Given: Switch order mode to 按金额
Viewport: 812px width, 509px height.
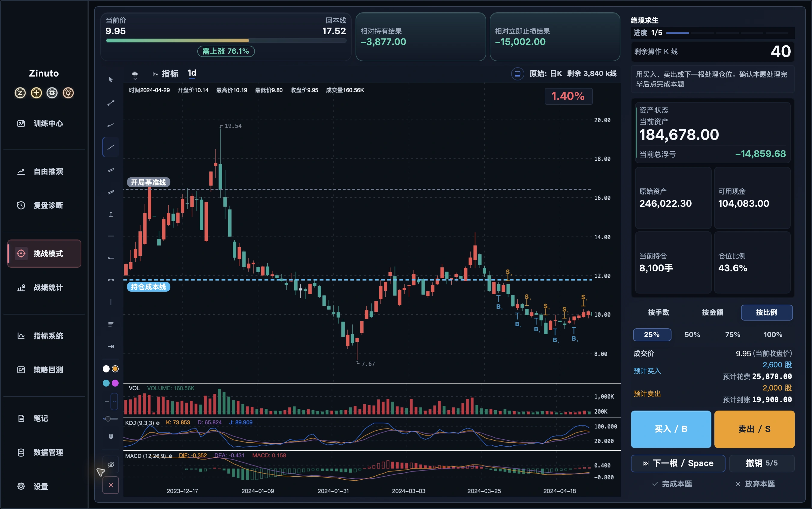Looking at the screenshot, I should click(x=712, y=312).
